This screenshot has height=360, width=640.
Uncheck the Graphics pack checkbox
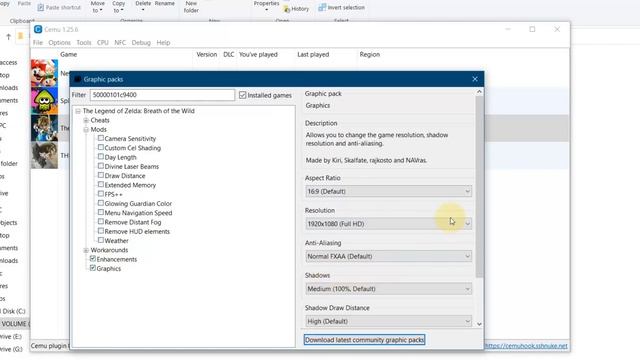[93, 268]
